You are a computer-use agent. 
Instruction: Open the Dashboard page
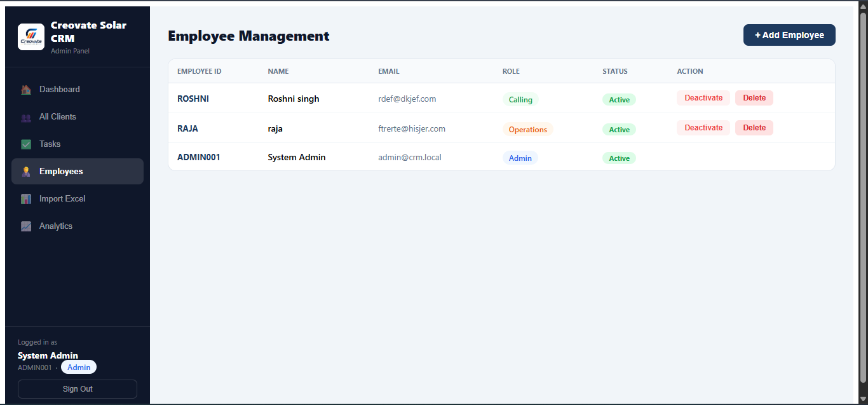pos(78,90)
